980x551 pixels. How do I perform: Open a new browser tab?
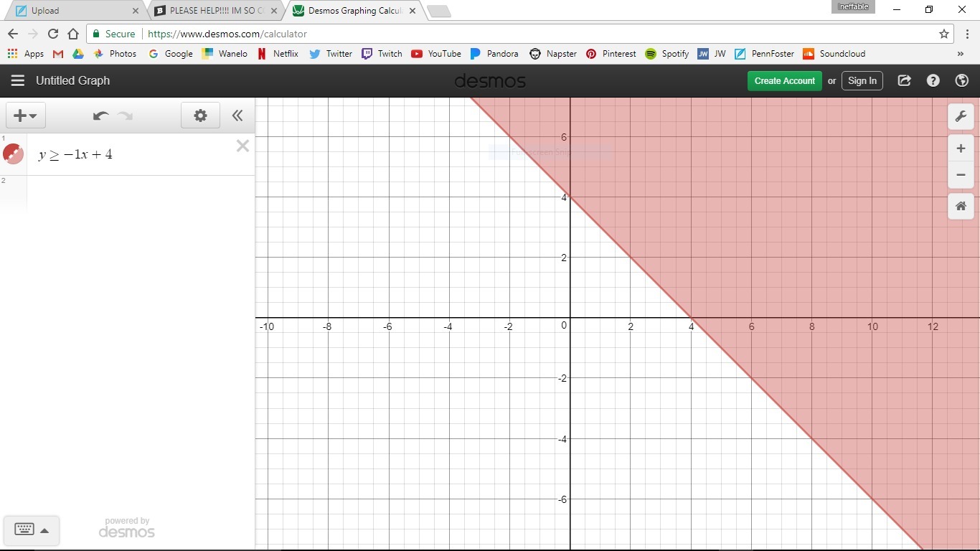[438, 11]
